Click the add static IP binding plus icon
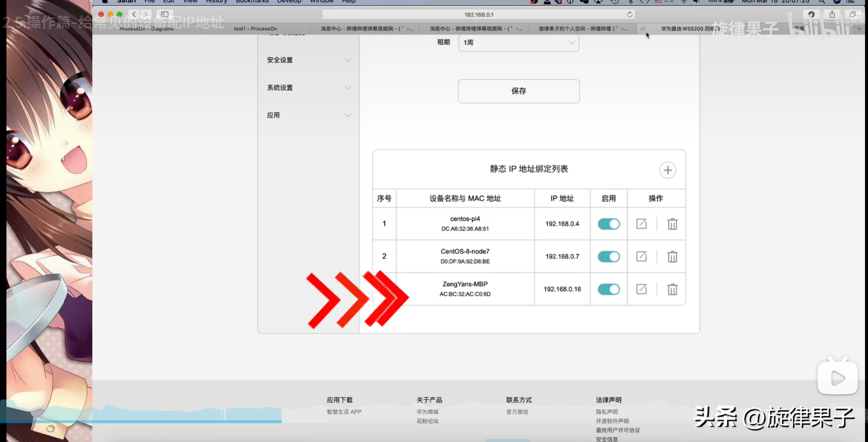Image resolution: width=868 pixels, height=442 pixels. coord(667,170)
